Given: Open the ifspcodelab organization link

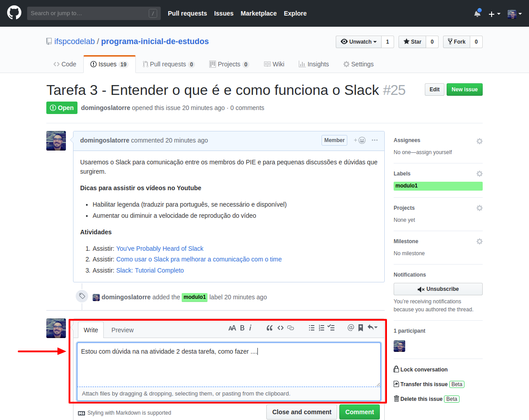Looking at the screenshot, I should point(74,41).
